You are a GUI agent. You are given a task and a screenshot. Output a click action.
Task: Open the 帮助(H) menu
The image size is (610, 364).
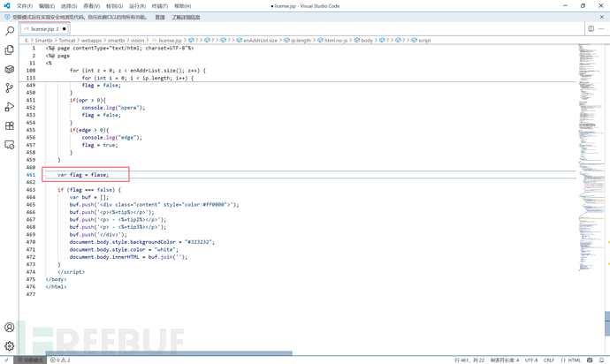coord(182,6)
